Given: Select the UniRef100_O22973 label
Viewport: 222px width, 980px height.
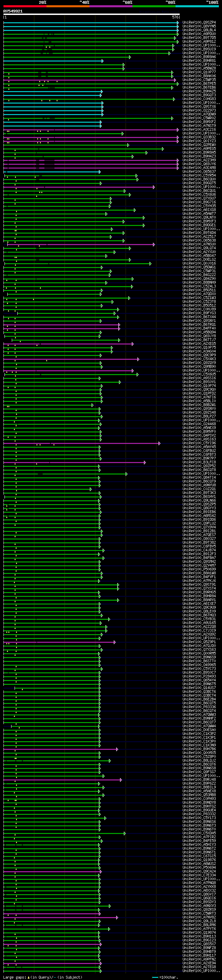Looking at the screenshot, I should point(199,110).
